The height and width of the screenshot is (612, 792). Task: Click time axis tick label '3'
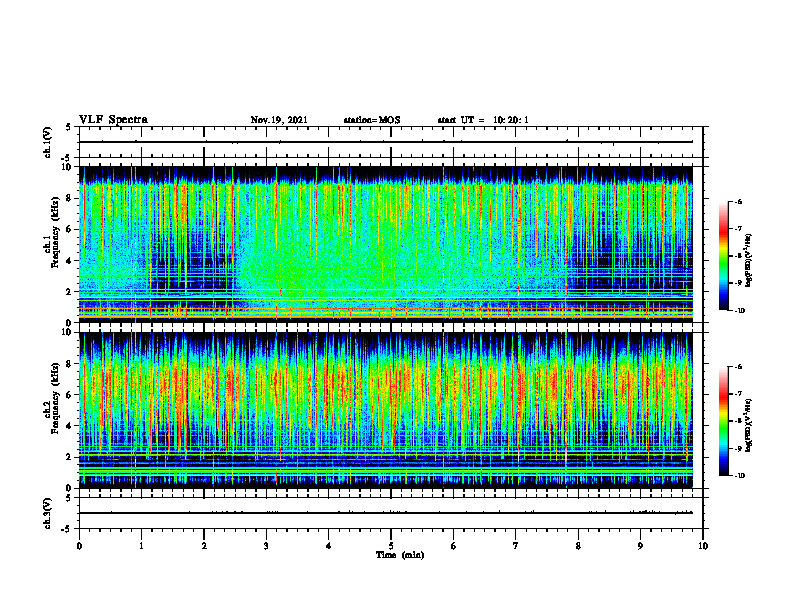click(266, 546)
